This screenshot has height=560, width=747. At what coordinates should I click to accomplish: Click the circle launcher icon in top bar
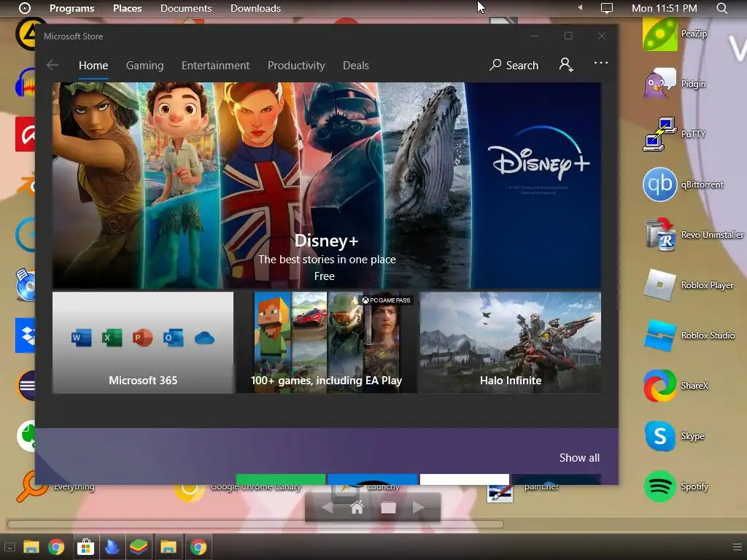pyautogui.click(x=24, y=8)
